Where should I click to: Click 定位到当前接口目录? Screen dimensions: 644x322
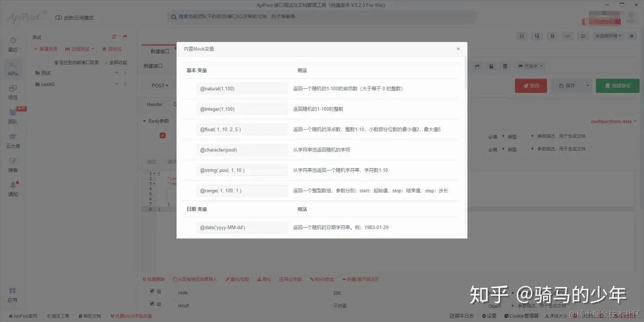click(x=76, y=63)
